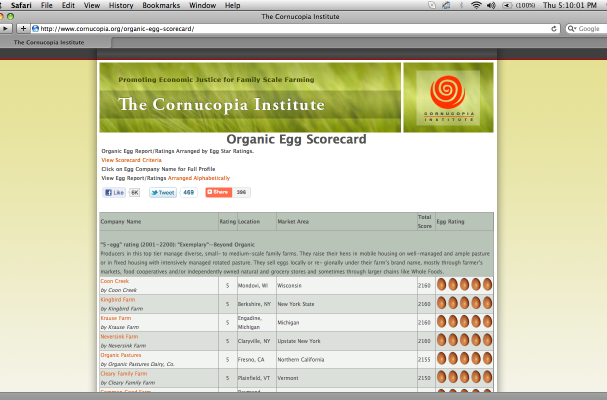Open the File menu
607x400 pixels.
click(46, 5)
